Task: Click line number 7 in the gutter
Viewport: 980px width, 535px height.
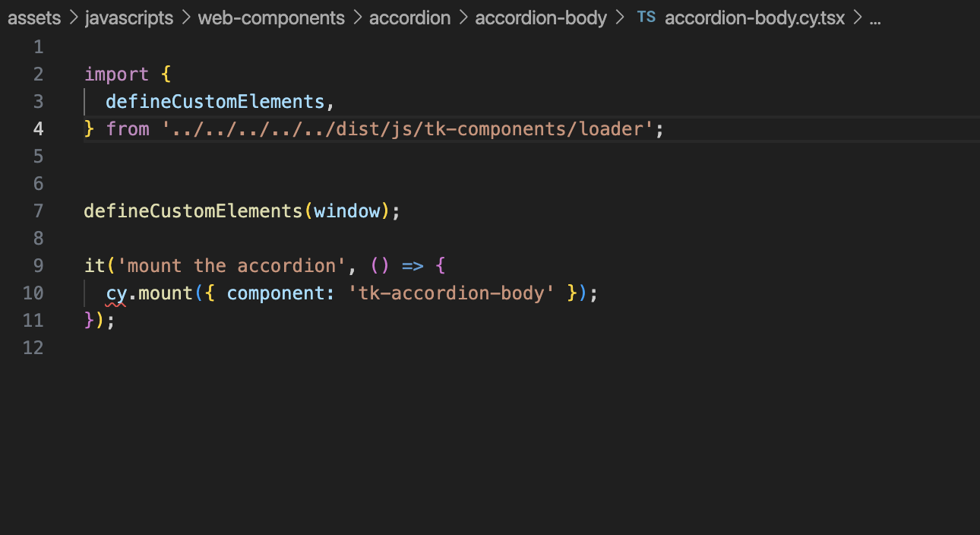Action: coord(38,211)
